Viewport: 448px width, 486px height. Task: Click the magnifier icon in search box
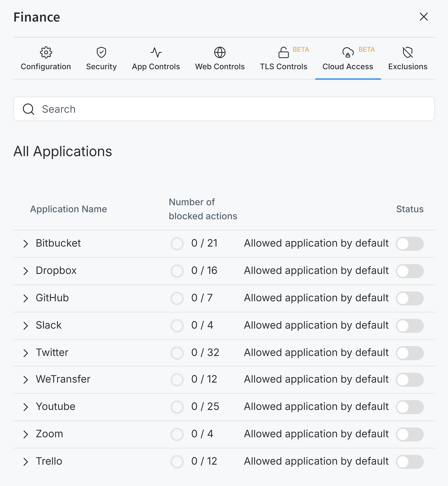point(29,109)
